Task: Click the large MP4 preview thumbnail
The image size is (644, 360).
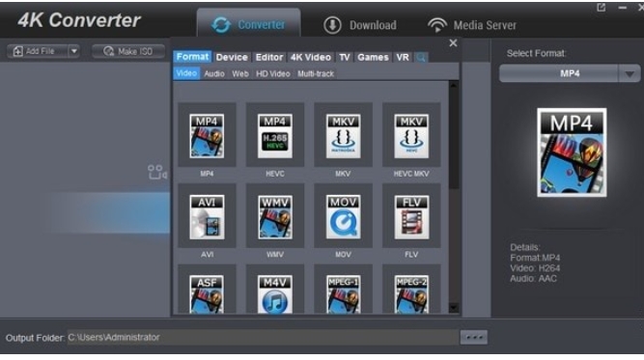Action: click(x=572, y=152)
